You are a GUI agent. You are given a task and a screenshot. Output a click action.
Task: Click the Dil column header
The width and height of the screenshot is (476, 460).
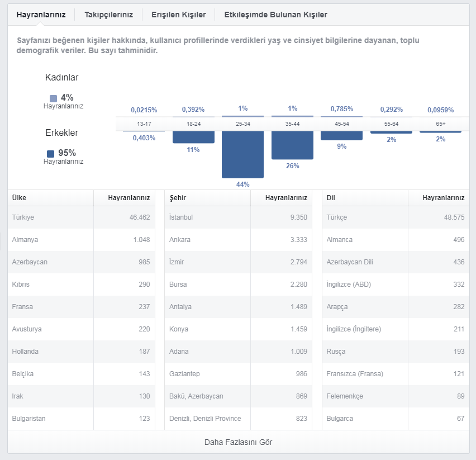pos(331,198)
